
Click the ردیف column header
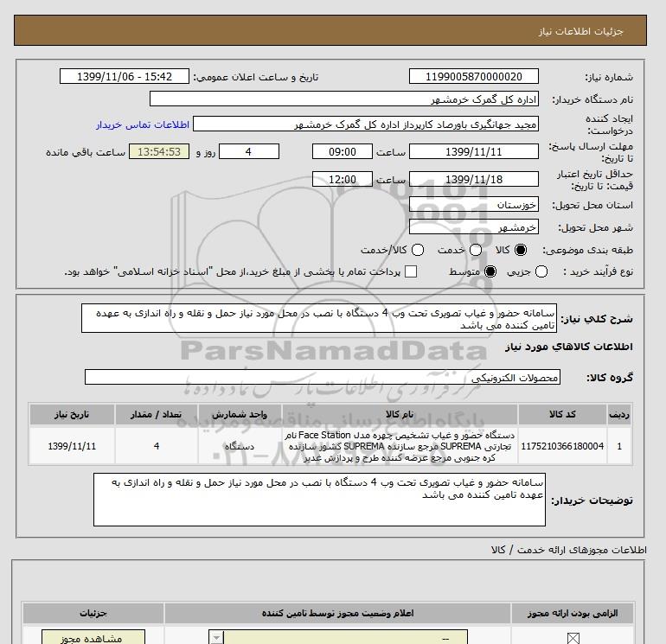tap(619, 414)
